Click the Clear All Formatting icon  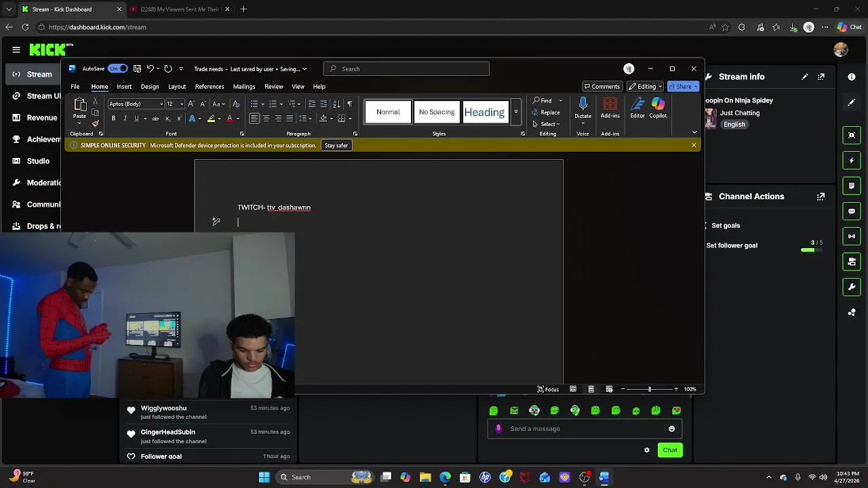(x=236, y=104)
